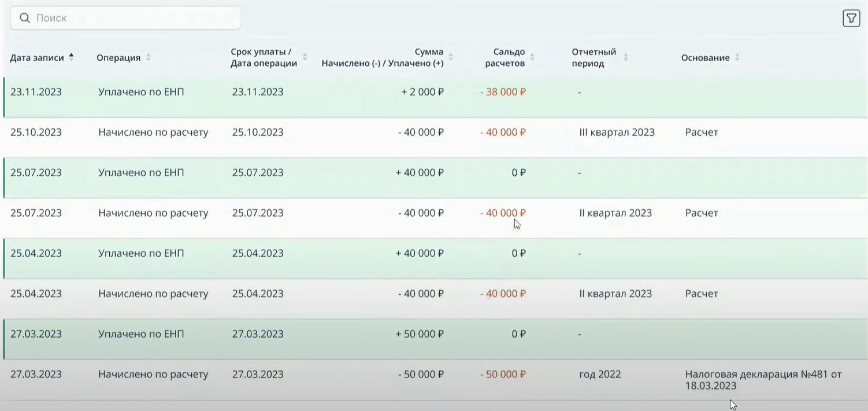The width and height of the screenshot is (868, 411).
Task: Click sort icon next to Отчетный период
Action: point(625,57)
